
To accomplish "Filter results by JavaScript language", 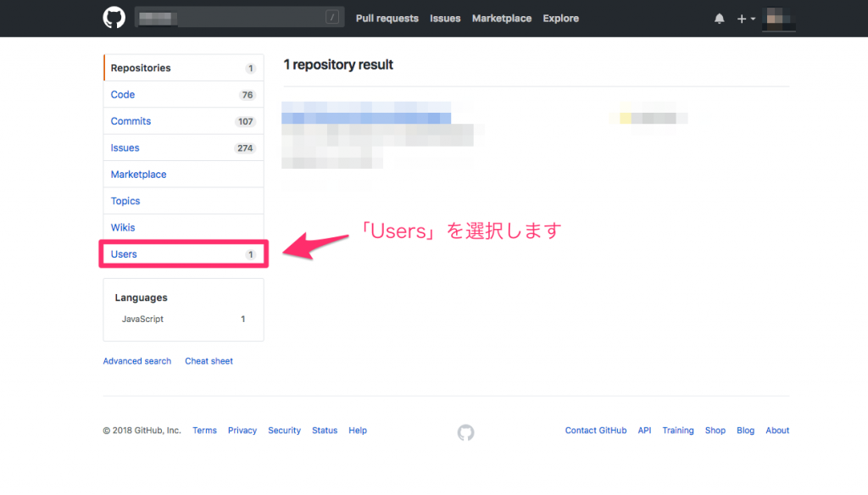I will (x=142, y=319).
